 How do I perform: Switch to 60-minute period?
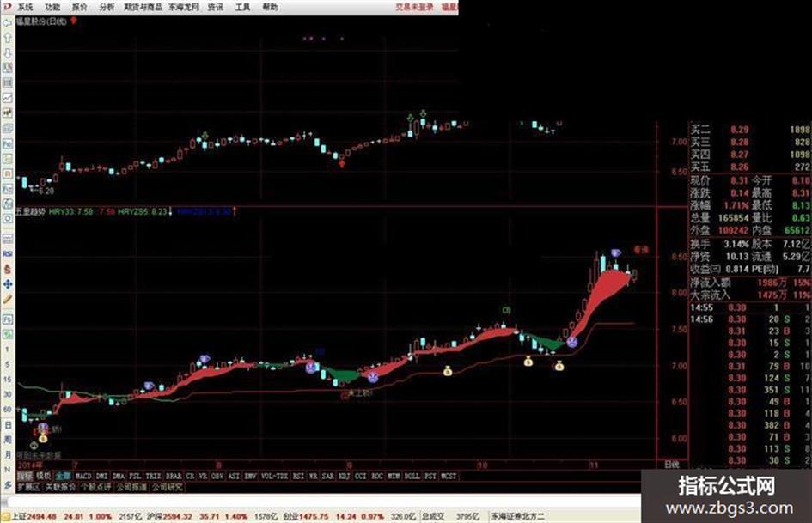[7, 409]
